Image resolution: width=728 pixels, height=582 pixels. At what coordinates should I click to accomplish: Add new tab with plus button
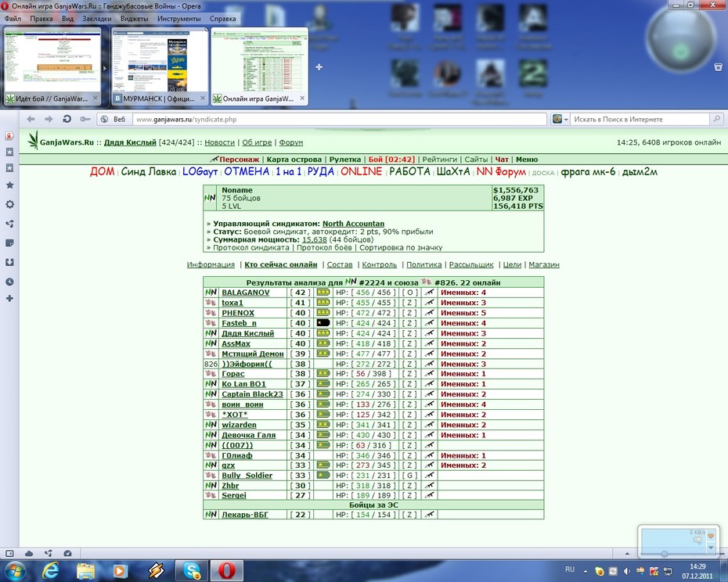point(319,66)
